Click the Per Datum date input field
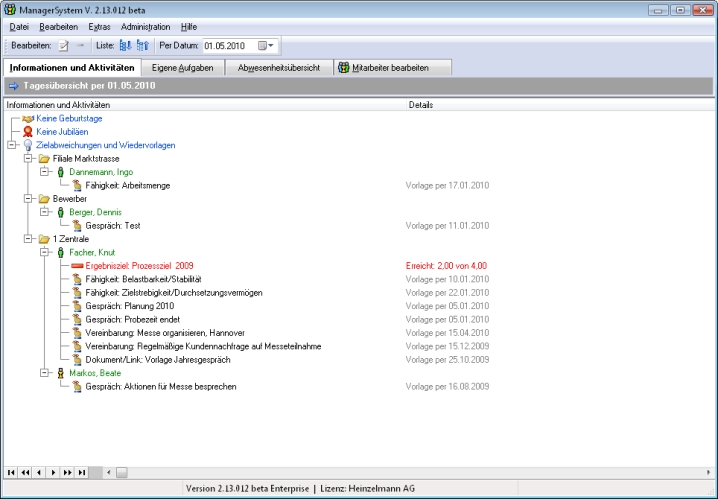The image size is (718, 499). tap(228, 46)
